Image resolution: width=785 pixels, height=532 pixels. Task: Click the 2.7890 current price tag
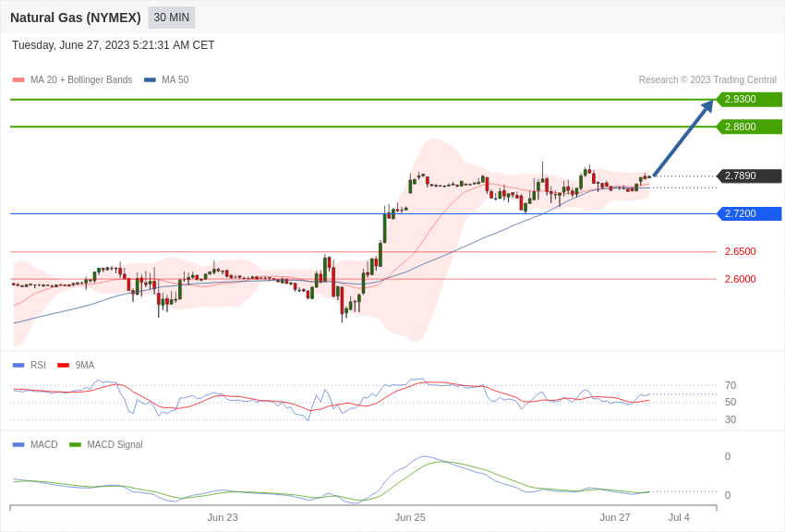pyautogui.click(x=749, y=175)
